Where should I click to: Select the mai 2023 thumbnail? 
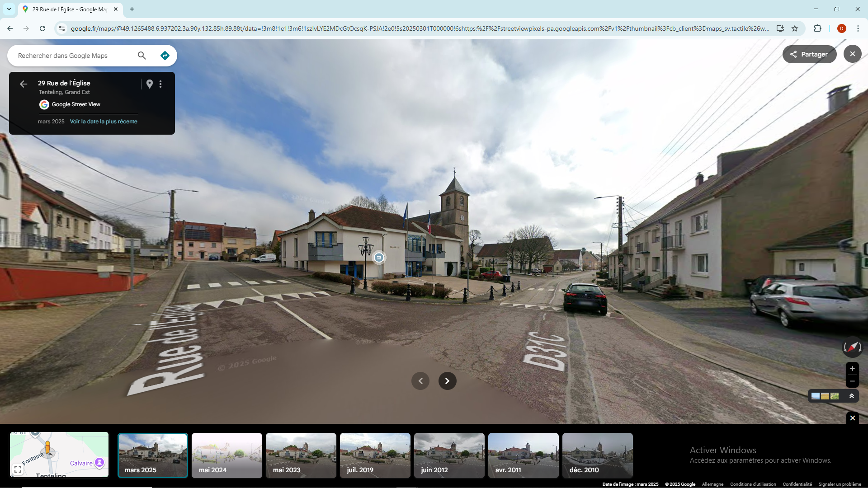click(x=301, y=455)
